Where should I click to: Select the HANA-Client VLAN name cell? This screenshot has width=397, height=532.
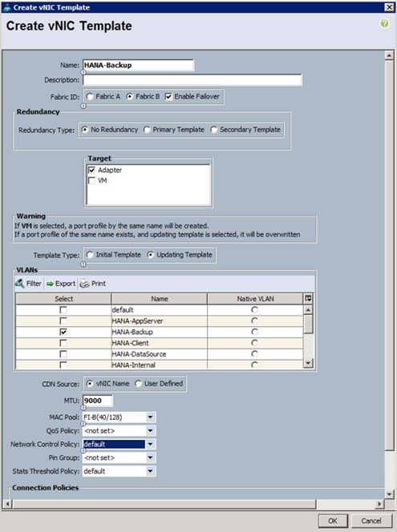(x=160, y=343)
